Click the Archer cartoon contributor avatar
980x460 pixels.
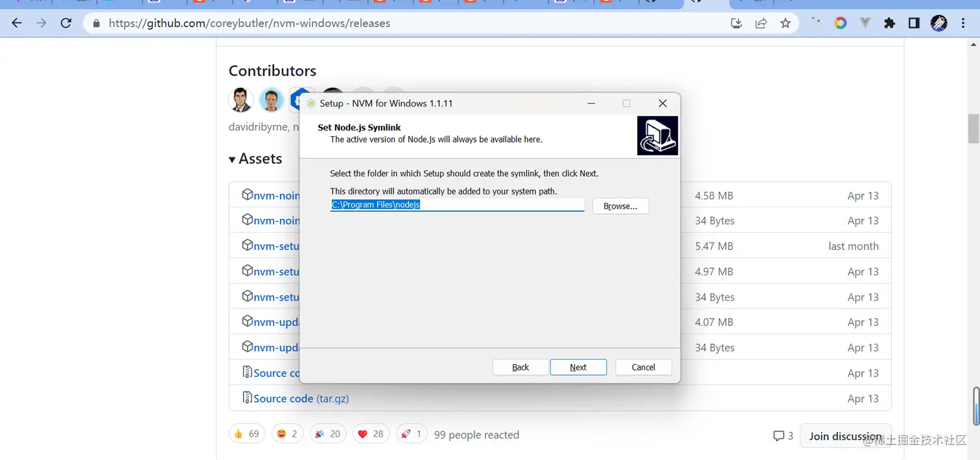coord(241,100)
